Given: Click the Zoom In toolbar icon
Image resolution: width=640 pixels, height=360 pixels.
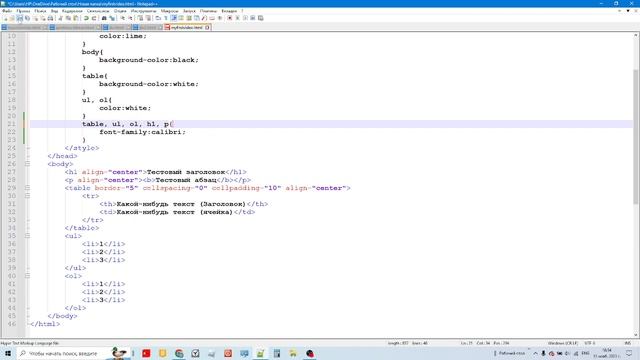Looking at the screenshot, I should (122, 18).
